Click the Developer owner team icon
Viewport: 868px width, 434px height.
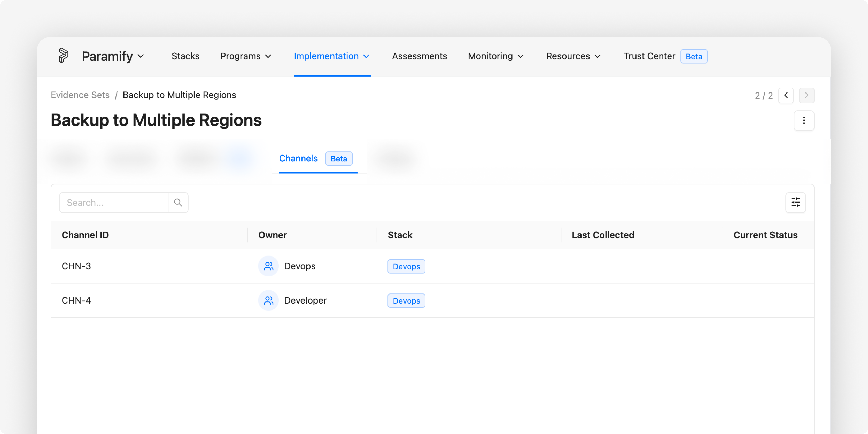[x=268, y=300]
